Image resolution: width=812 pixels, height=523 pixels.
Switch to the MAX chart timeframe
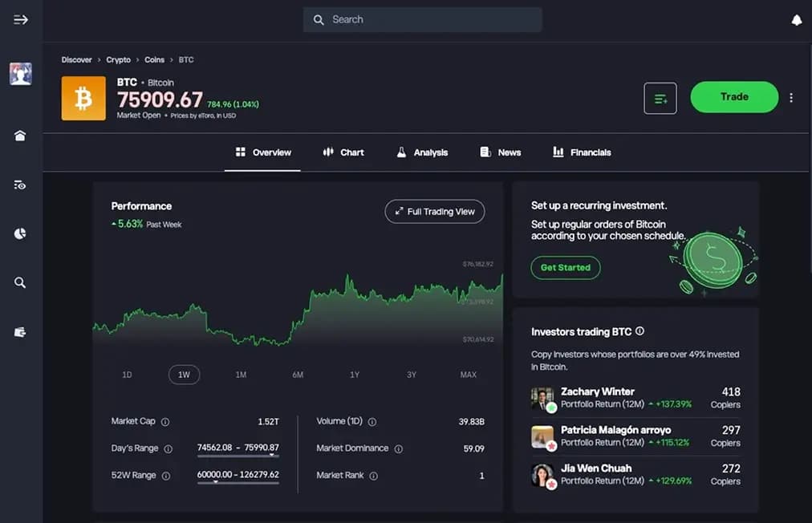(468, 375)
